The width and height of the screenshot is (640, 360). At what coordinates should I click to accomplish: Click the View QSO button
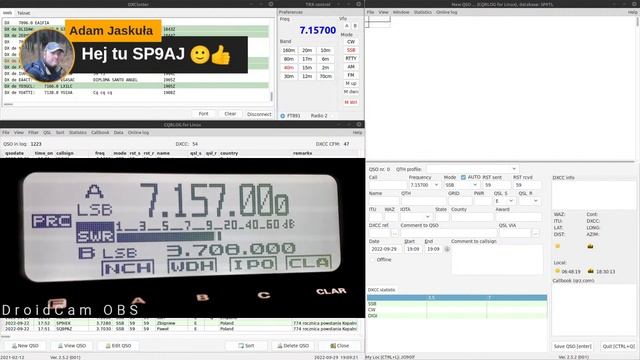[x=72, y=346]
